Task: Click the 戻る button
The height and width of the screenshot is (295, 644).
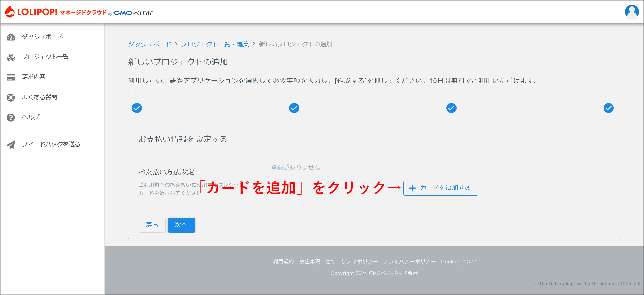Action: pos(152,225)
